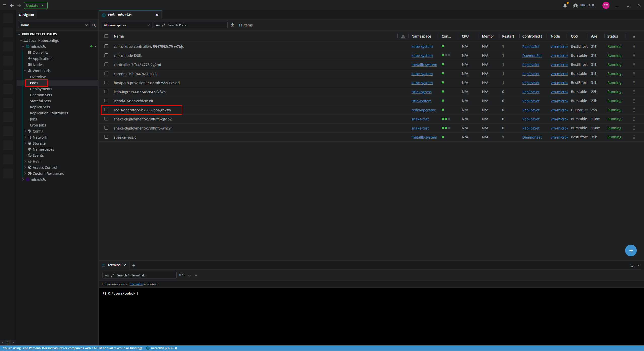644x351 pixels.
Task: Collapse the bottom terminal panel
Action: (x=638, y=265)
